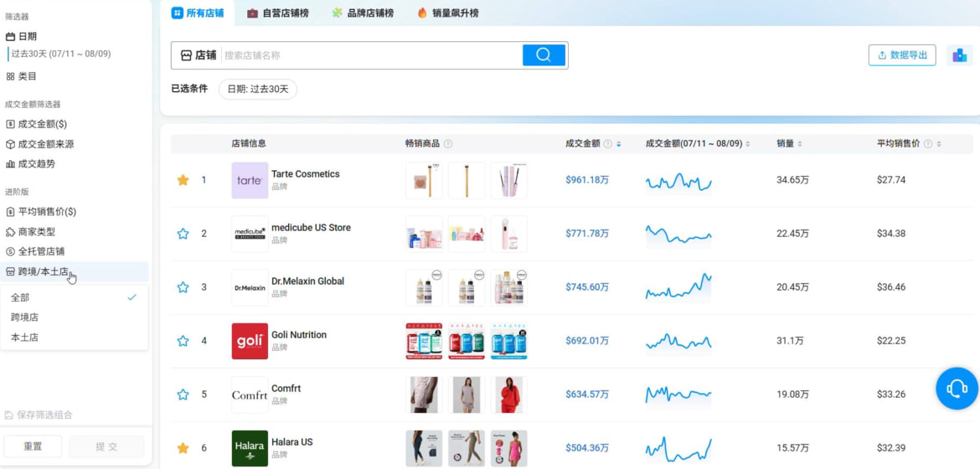Screen dimensions: 980x469
Task: Toggle favorite star for Tarte Cosmetics
Action: click(183, 180)
